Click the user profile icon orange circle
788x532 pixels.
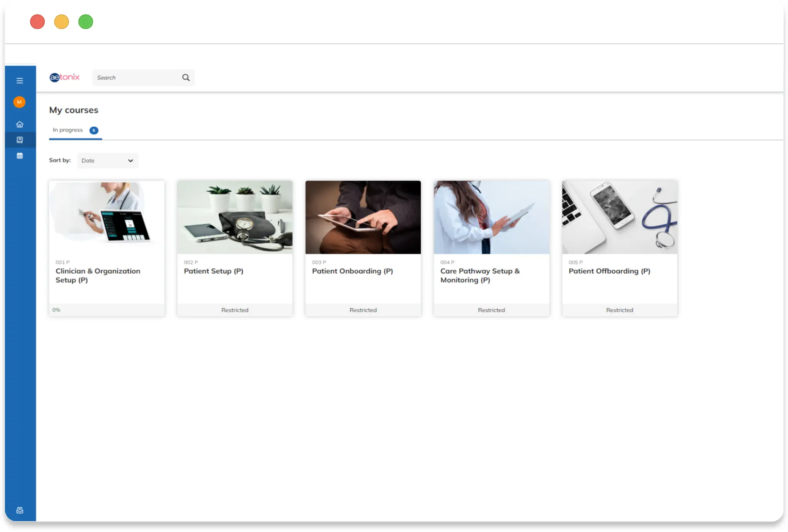20,102
